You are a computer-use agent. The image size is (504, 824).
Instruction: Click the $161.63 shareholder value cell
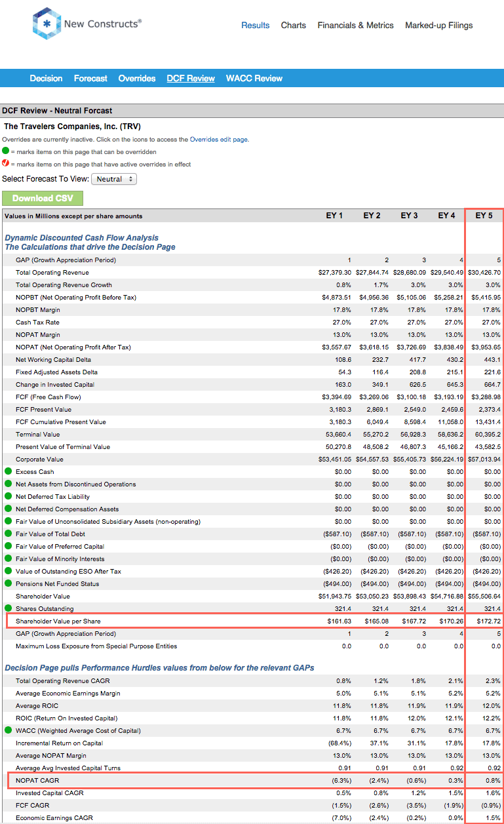click(x=339, y=621)
